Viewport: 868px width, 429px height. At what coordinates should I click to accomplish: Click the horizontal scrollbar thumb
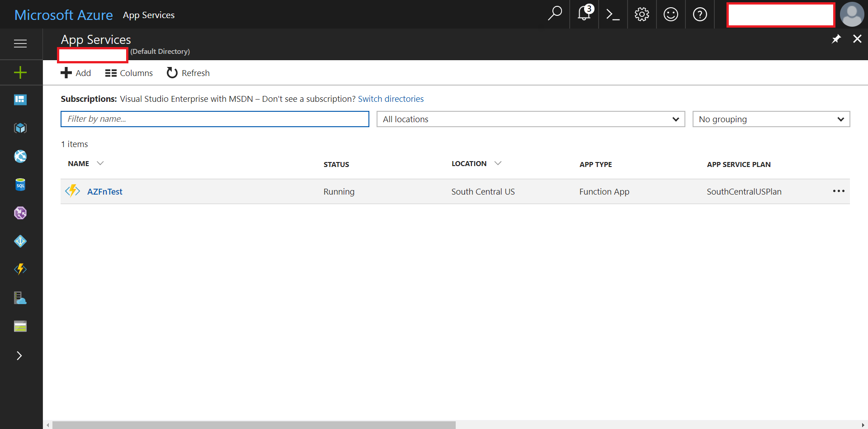254,425
